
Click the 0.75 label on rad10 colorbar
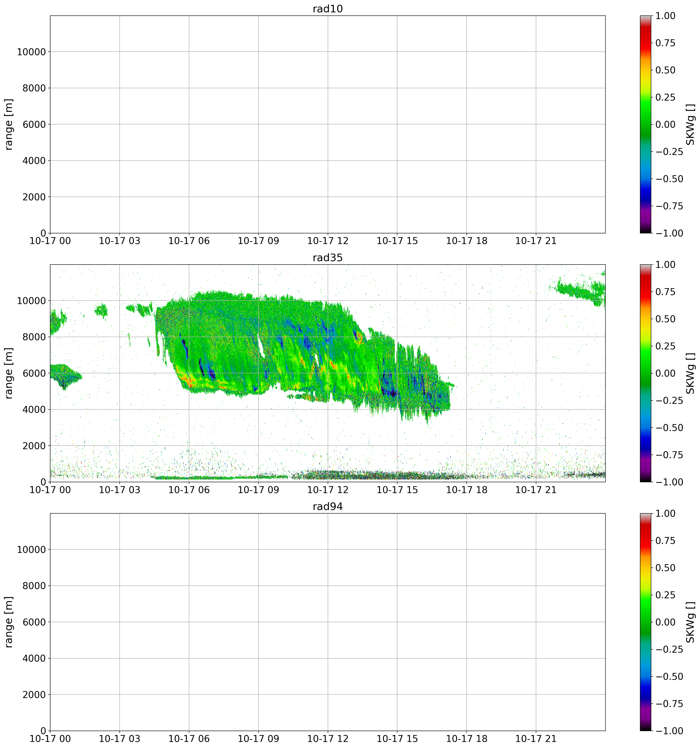tap(665, 43)
